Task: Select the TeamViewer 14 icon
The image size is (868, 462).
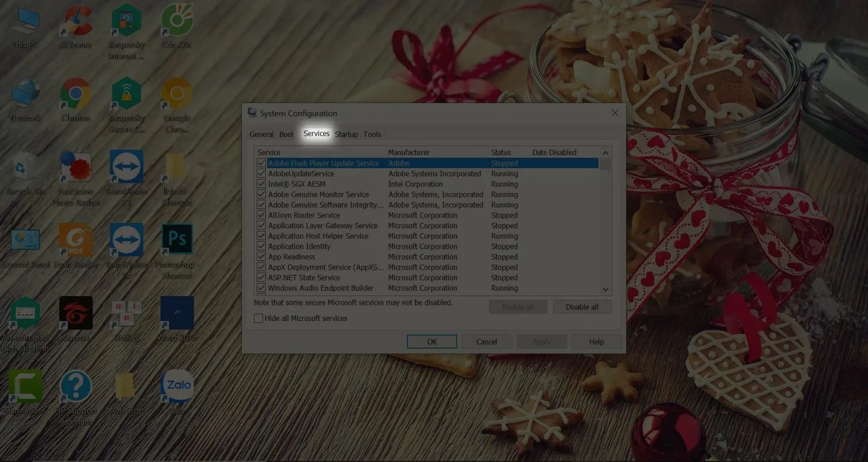Action: [126, 252]
